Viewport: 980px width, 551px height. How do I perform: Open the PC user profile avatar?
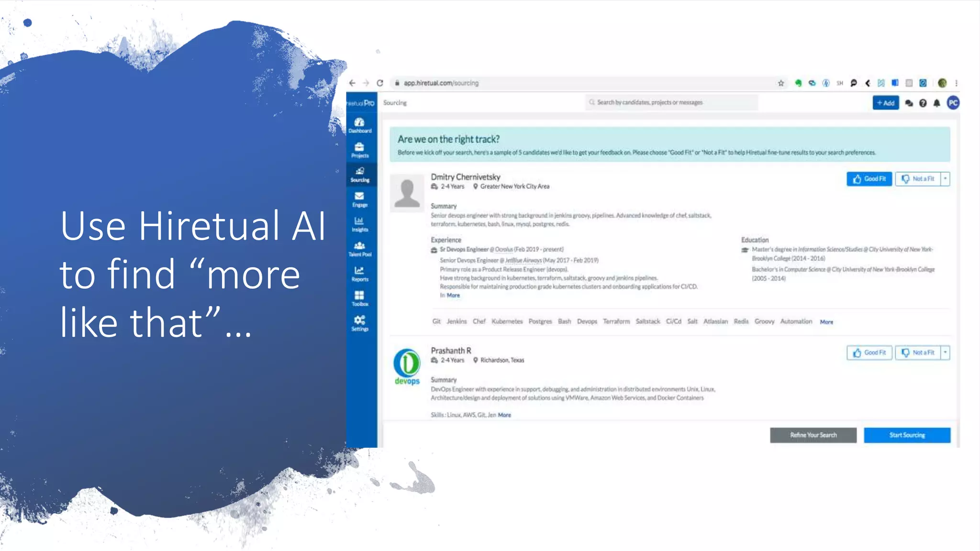pos(953,103)
